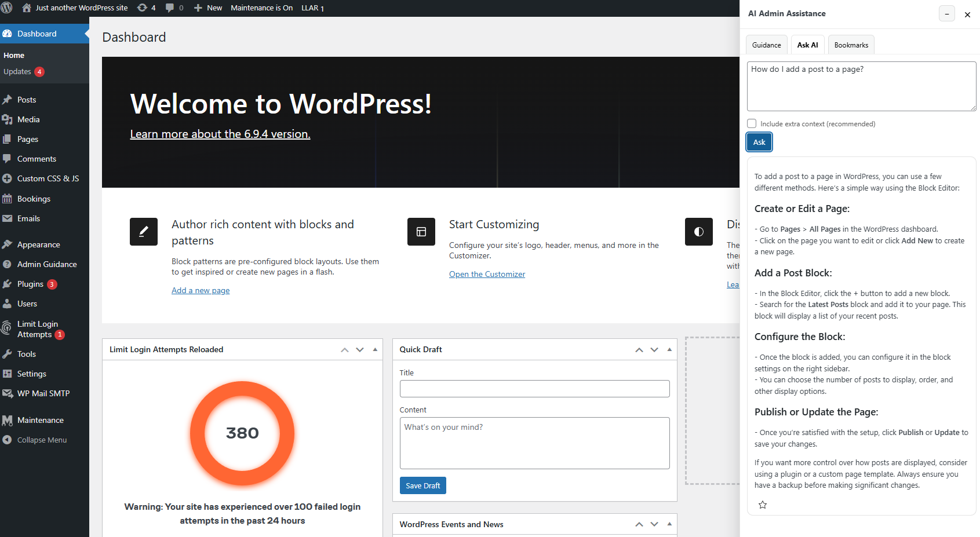Screen dimensions: 980x537
Task: Enable Include extra context checkbox
Action: (x=752, y=123)
